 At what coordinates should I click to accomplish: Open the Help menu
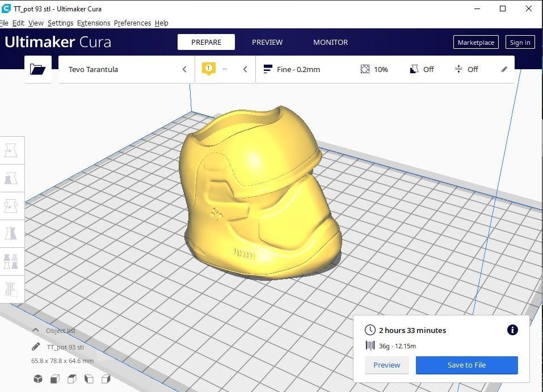tap(161, 23)
